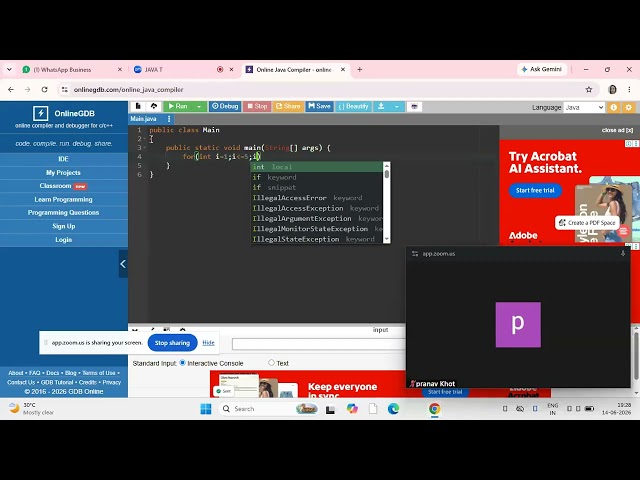The width and height of the screenshot is (640, 480).
Task: Fold main method at line 3 arrow
Action: 145,148
